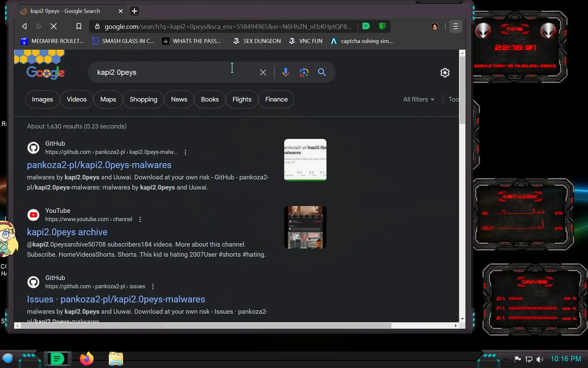Screen dimensions: 588x368
Task: Open options for the YouTube result
Action: coord(140,219)
